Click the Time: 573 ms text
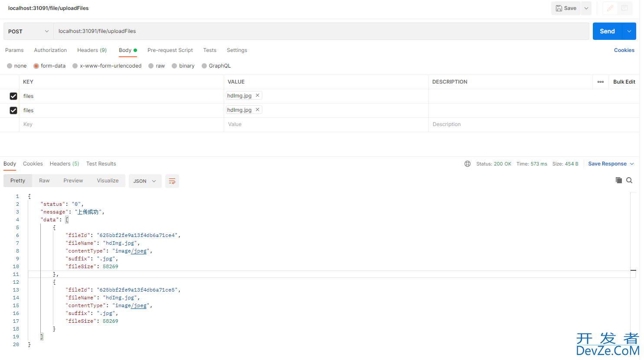This screenshot has height=360, width=644. pos(532,164)
